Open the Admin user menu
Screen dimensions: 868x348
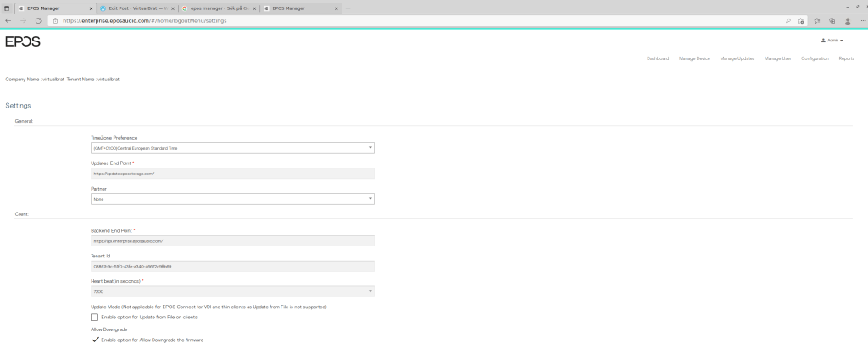[x=832, y=40]
